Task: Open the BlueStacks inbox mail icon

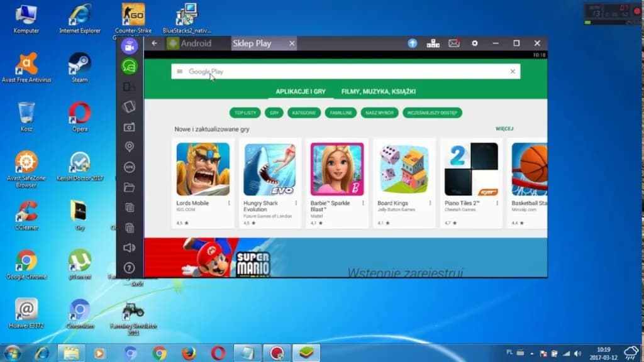Action: (x=454, y=44)
